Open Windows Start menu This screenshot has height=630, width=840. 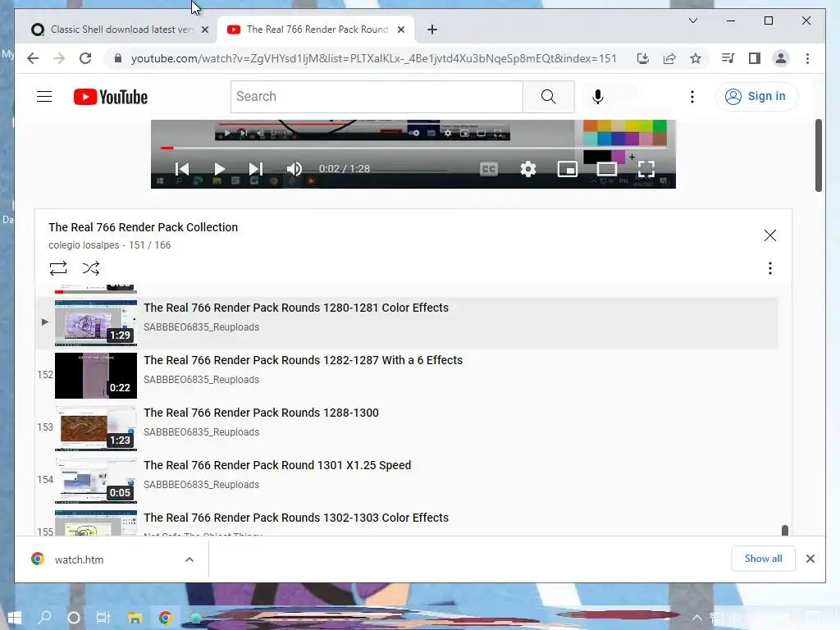[15, 618]
